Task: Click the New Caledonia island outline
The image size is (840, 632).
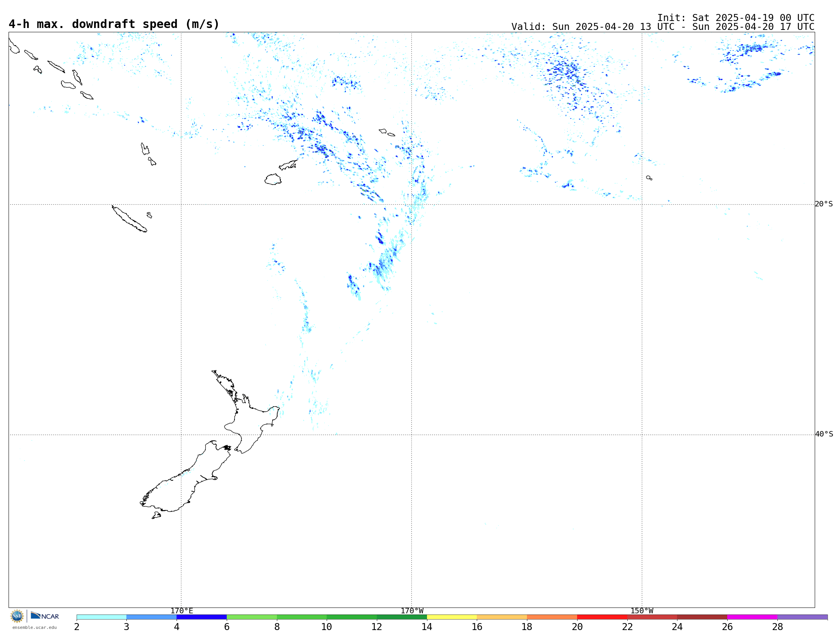Action: click(129, 219)
